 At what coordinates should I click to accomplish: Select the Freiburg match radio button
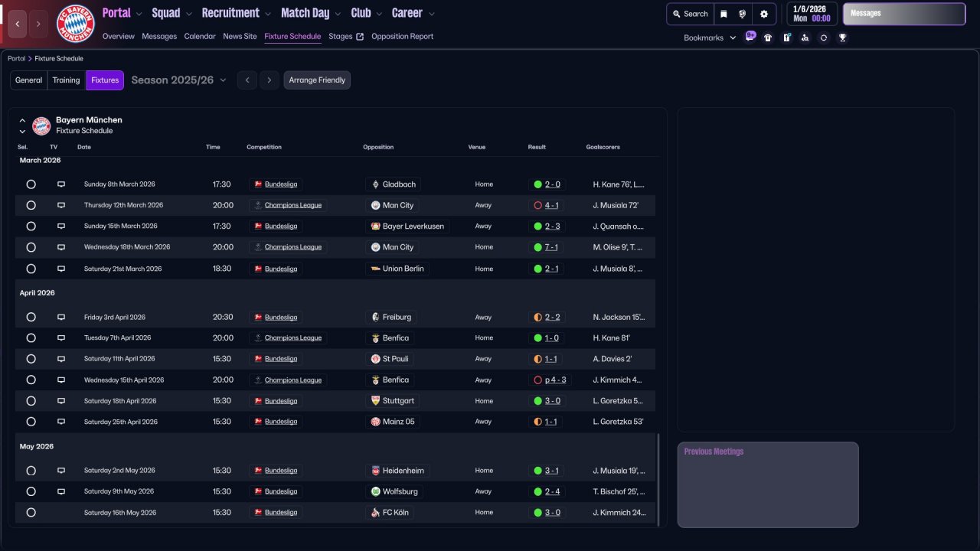[x=31, y=317]
